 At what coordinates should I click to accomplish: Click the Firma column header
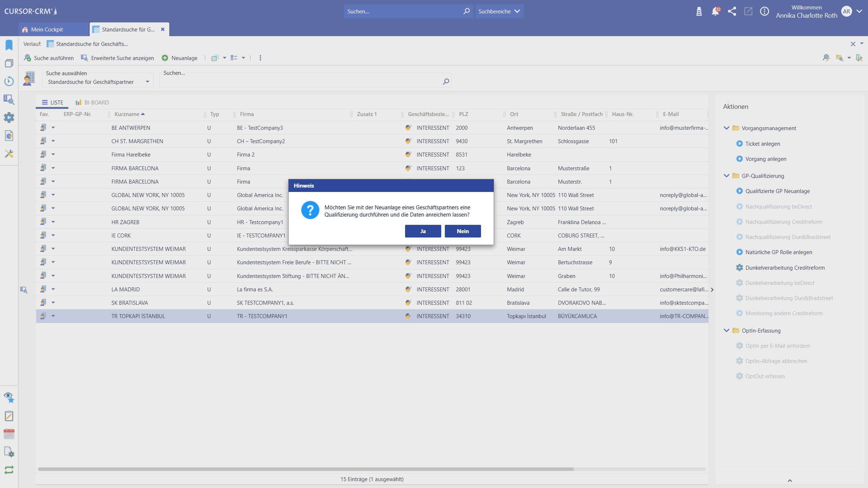247,114
